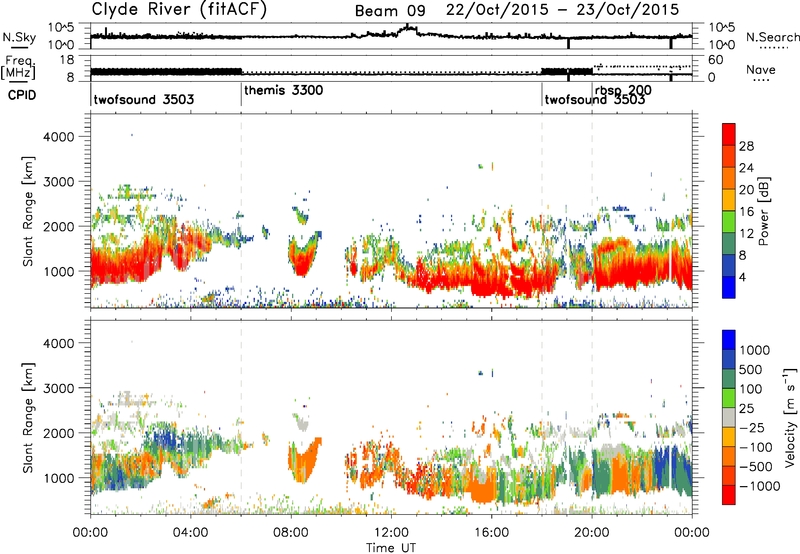Click the '-500' Velocity colorbar tick label
Image resolution: width=800 pixels, height=554 pixels.
click(756, 466)
